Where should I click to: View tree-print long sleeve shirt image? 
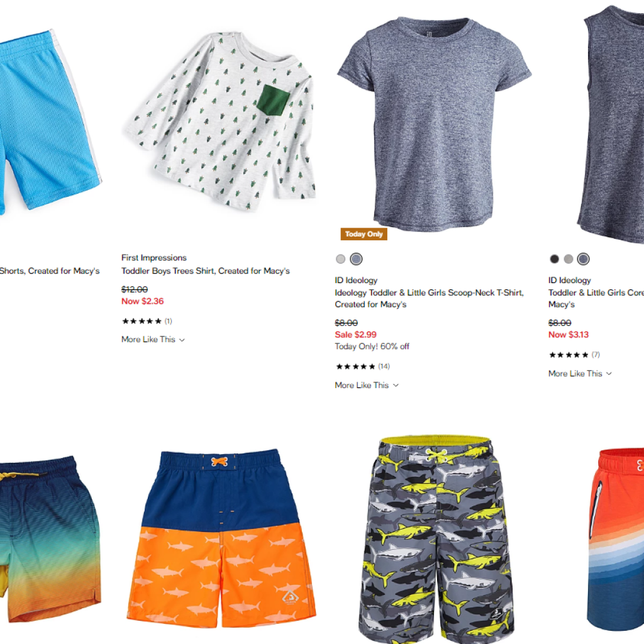point(220,121)
